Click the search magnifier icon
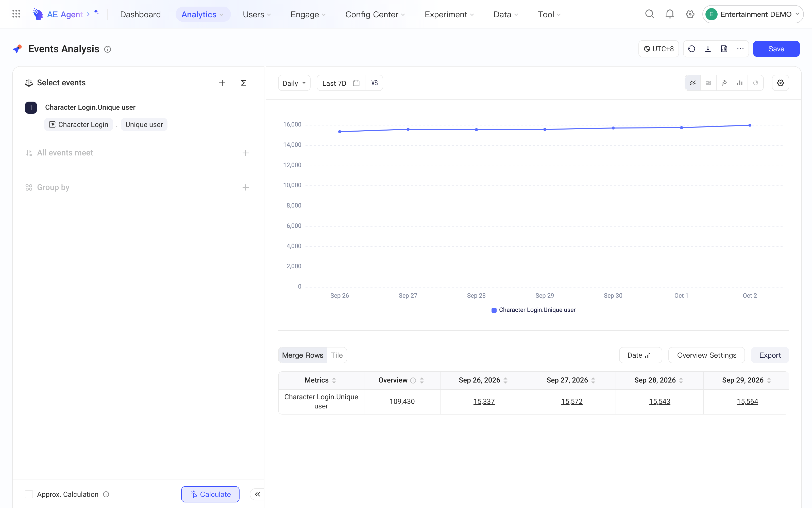Image resolution: width=812 pixels, height=508 pixels. coord(650,14)
